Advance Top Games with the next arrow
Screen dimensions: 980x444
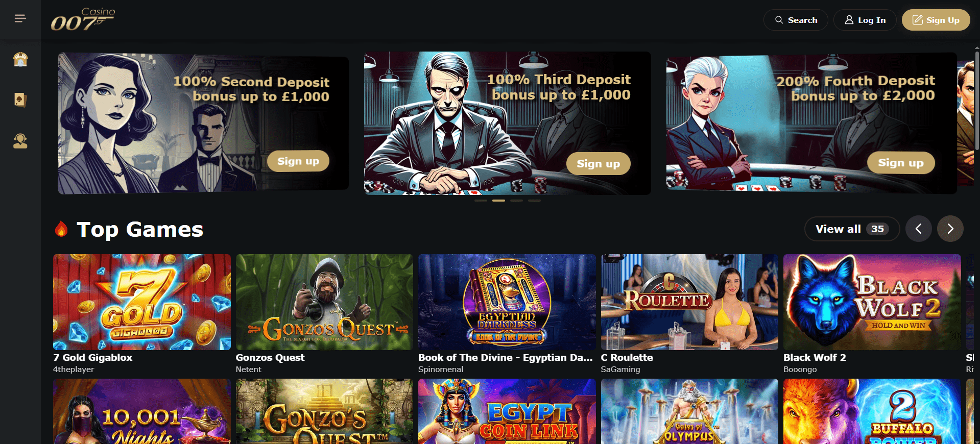(x=950, y=229)
